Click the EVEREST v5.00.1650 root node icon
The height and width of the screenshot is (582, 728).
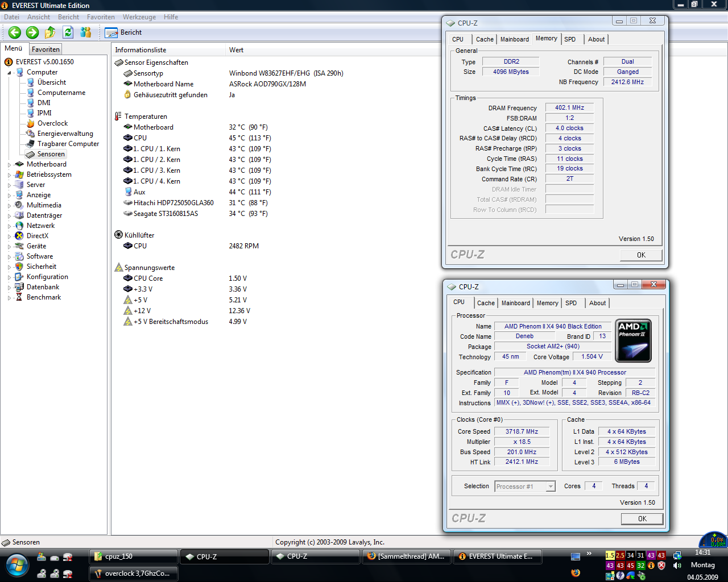click(9, 62)
